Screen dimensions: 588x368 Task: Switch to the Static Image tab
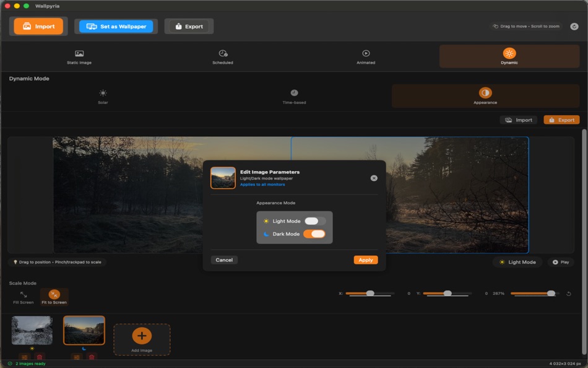pos(79,57)
